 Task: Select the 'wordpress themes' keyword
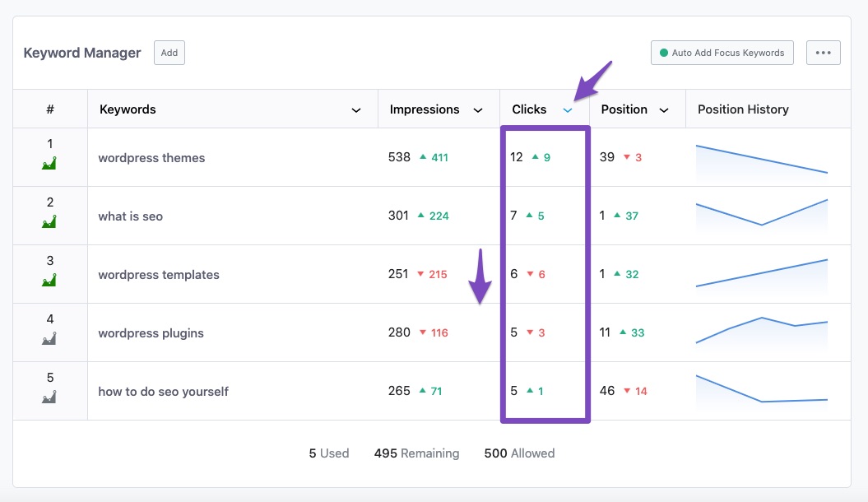click(151, 158)
